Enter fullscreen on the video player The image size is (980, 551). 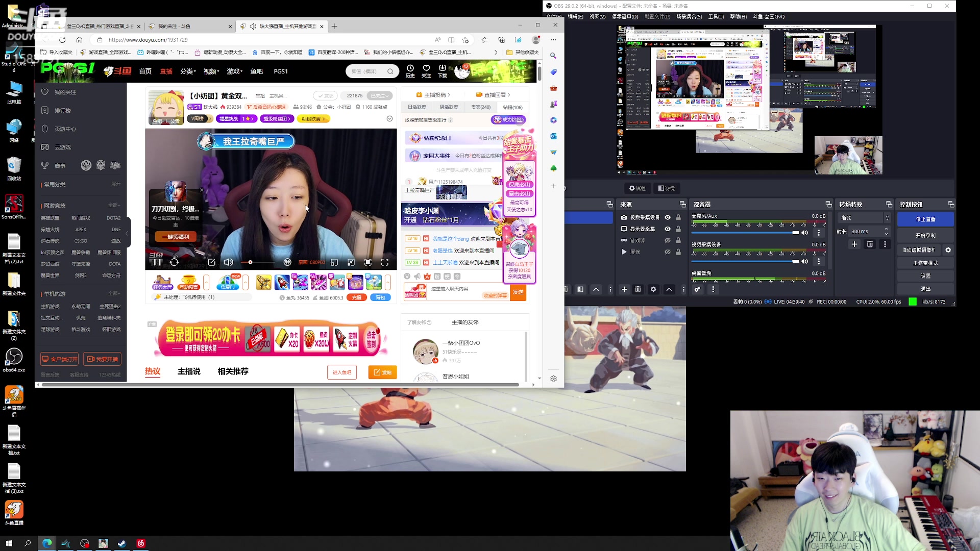pos(385,262)
